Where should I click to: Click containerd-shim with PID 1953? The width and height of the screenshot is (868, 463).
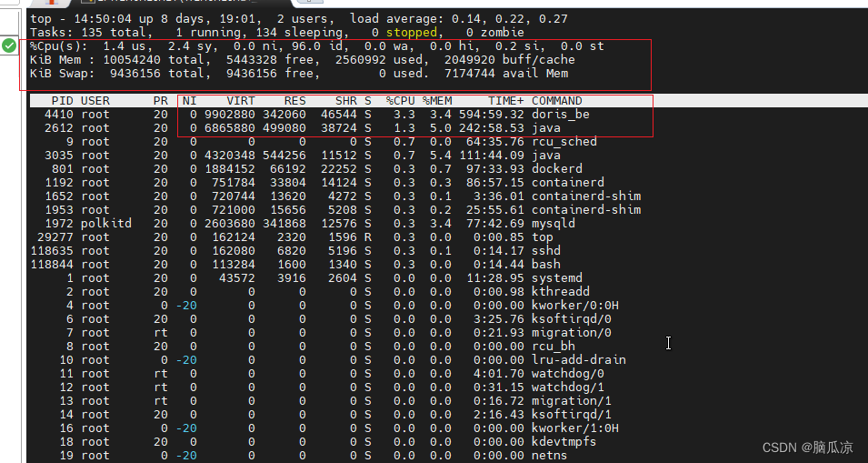tap(586, 210)
